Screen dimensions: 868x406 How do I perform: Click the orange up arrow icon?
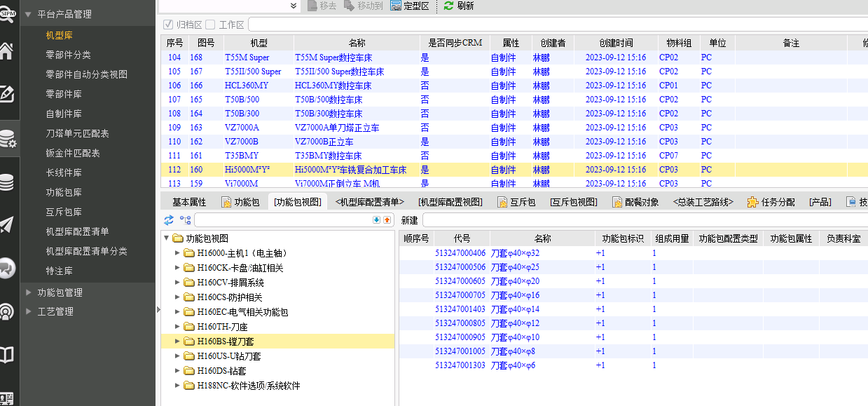coord(387,220)
